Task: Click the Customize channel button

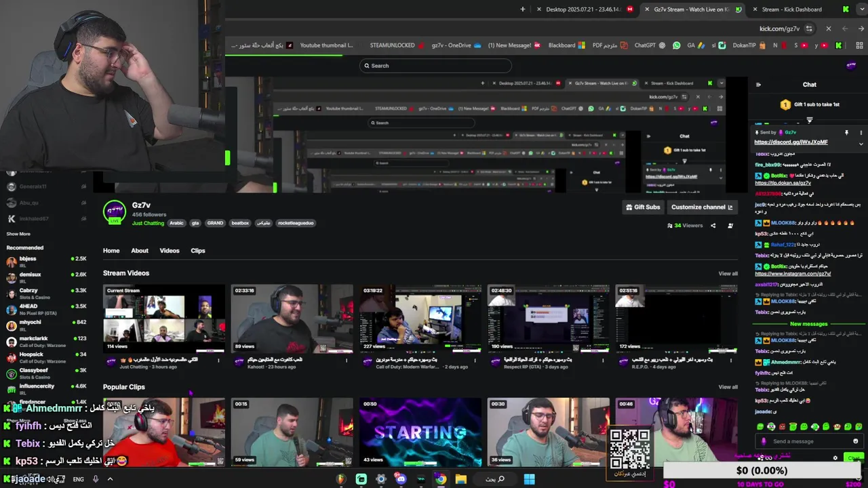Action: click(702, 207)
